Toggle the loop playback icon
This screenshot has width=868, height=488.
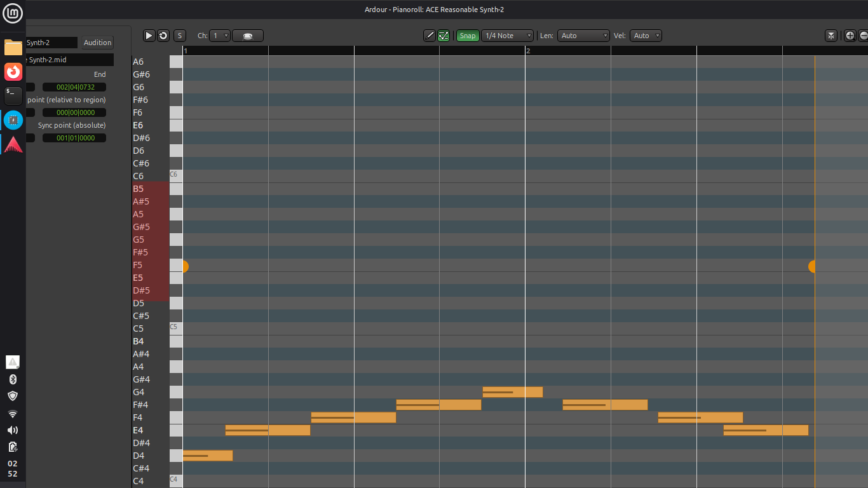tap(163, 36)
